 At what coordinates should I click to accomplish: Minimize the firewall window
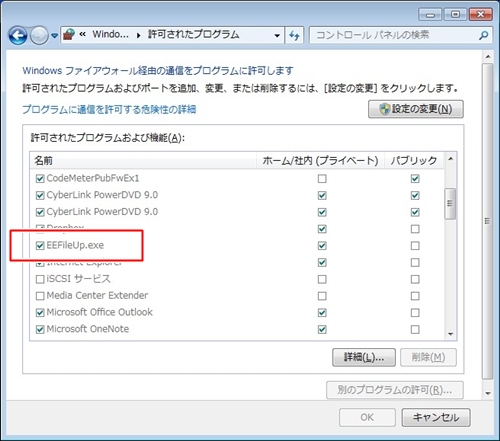click(430, 15)
